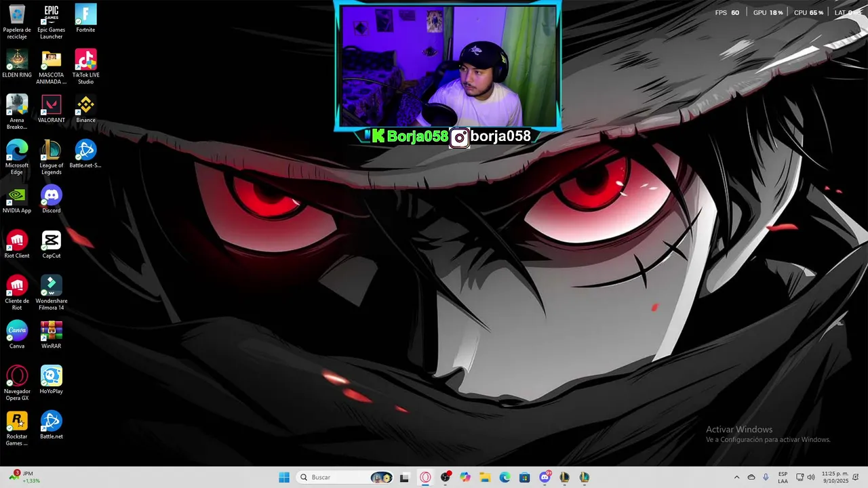The width and height of the screenshot is (868, 488).
Task: Select the Discord desktop shortcut
Action: pyautogui.click(x=52, y=199)
